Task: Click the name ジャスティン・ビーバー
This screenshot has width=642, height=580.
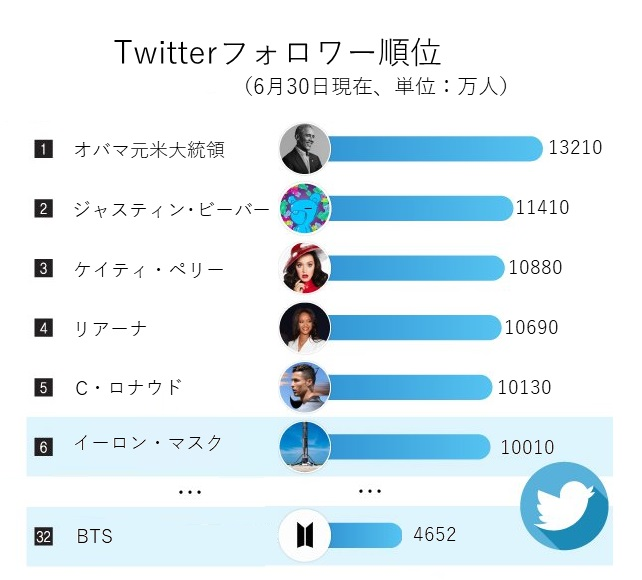Action: point(172,210)
